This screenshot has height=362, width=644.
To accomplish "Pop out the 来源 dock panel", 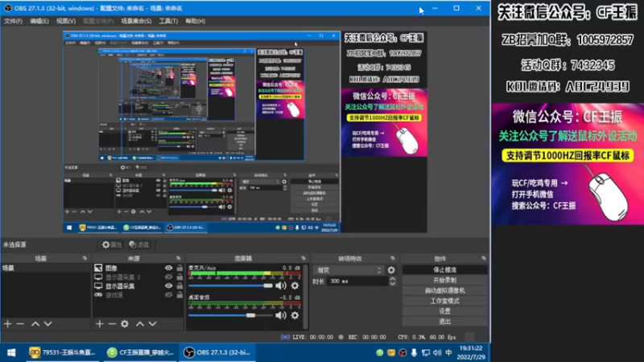I will 178,258.
